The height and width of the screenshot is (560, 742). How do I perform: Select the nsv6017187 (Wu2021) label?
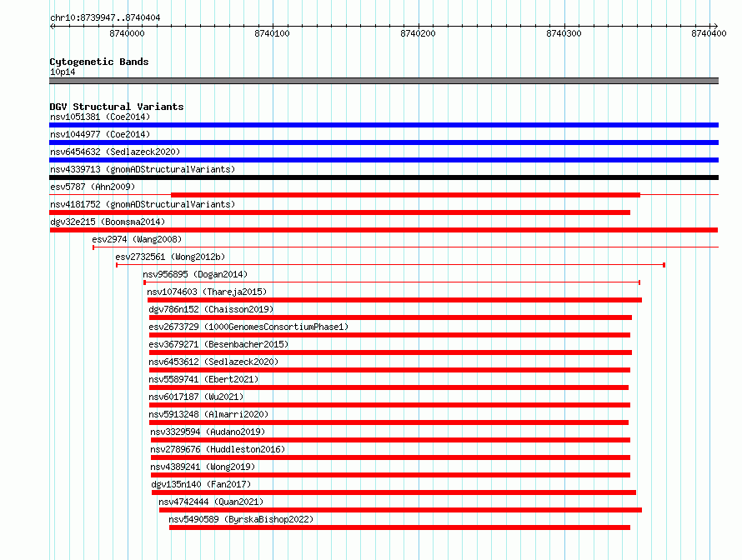[196, 397]
